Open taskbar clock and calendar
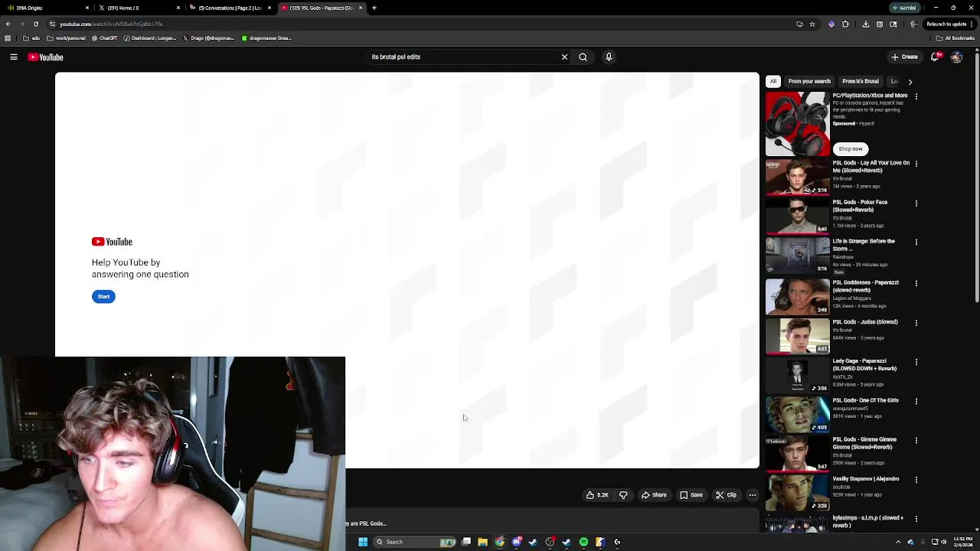 (963, 542)
